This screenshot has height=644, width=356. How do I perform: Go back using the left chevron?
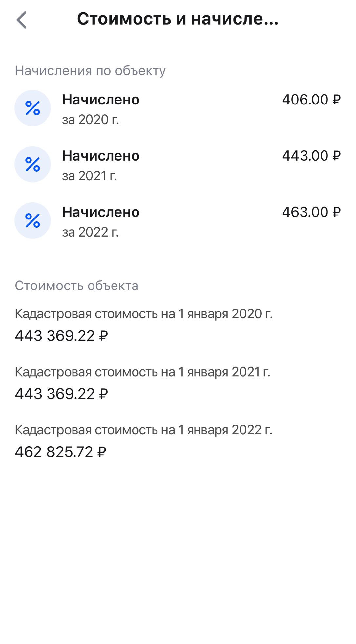(x=22, y=20)
